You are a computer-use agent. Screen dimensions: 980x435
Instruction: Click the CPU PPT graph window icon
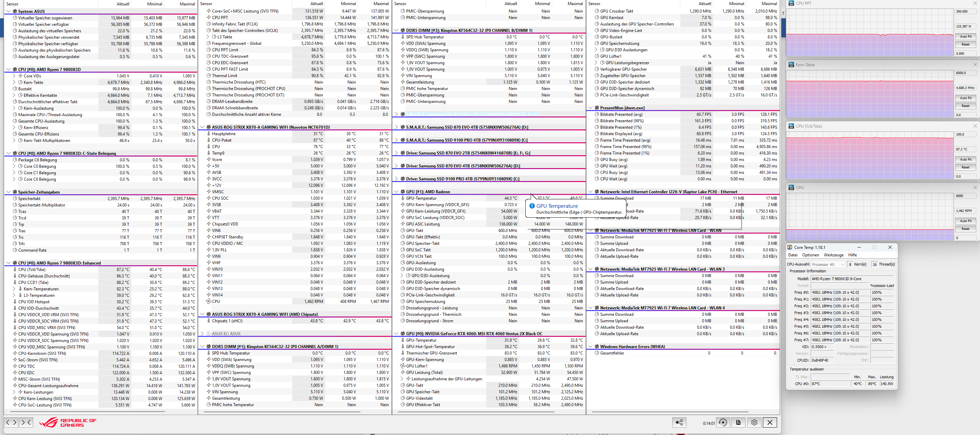791,3
